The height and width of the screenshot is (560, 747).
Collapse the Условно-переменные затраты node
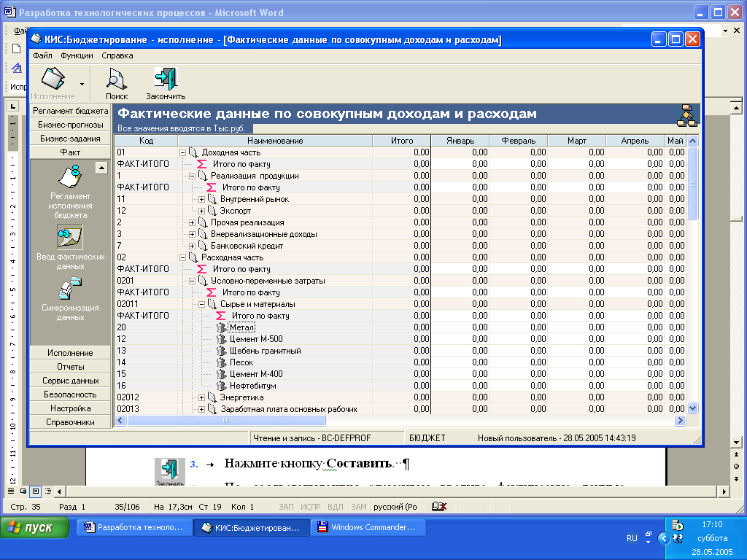tap(192, 281)
